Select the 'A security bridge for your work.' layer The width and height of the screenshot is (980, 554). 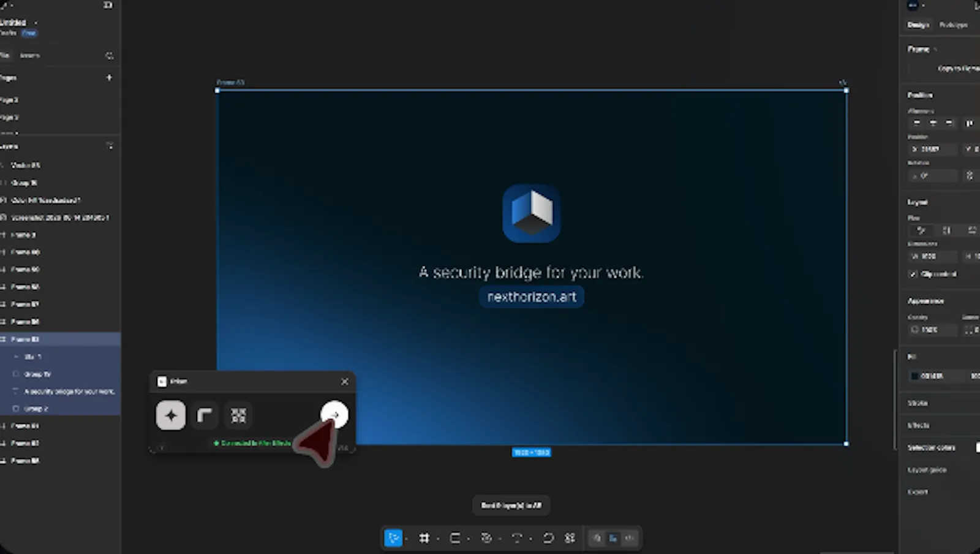coord(60,391)
